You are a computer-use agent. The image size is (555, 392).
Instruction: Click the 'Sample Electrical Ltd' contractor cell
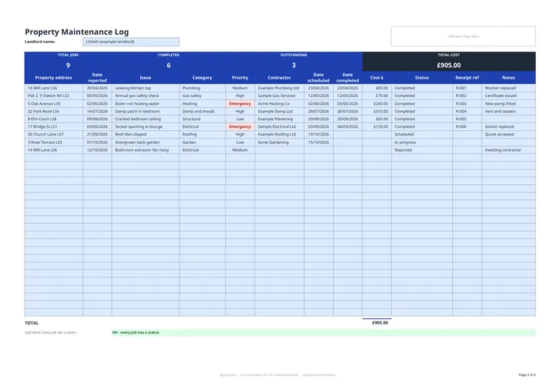click(x=279, y=126)
